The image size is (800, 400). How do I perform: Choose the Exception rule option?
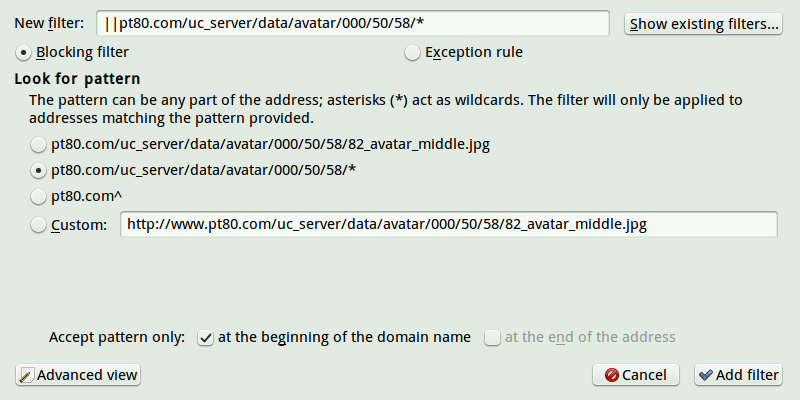pyautogui.click(x=412, y=53)
